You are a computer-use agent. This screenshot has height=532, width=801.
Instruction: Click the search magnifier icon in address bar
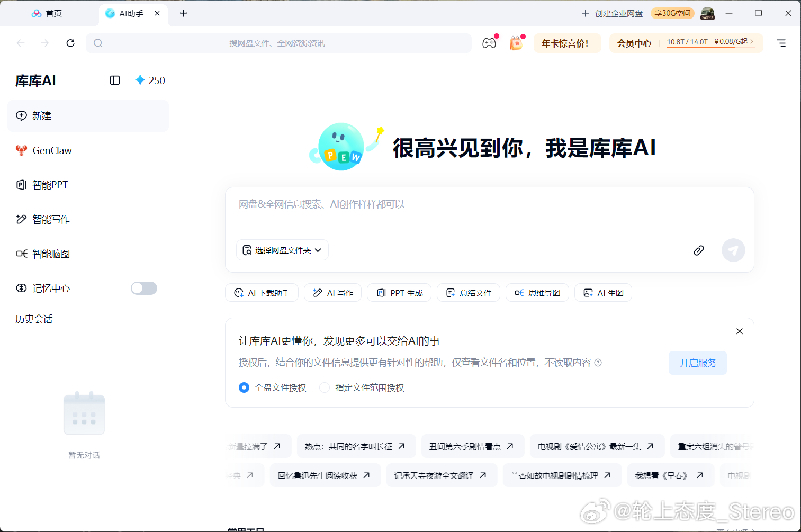click(98, 43)
